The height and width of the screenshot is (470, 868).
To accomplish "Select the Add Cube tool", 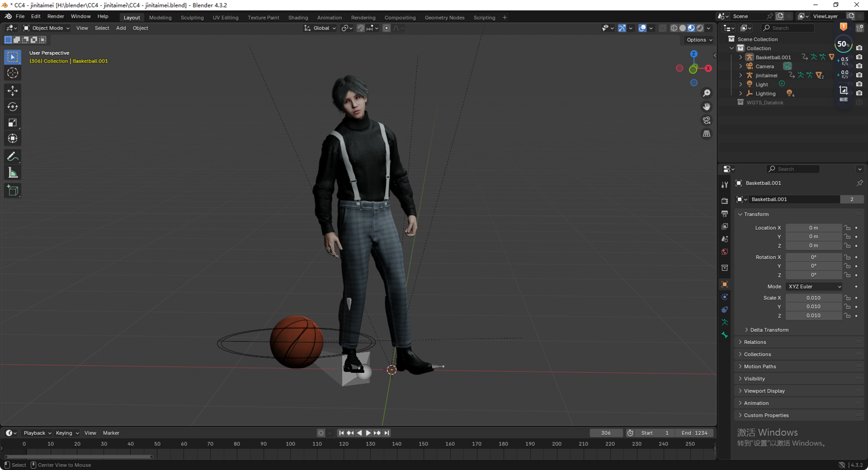I will coord(13,191).
